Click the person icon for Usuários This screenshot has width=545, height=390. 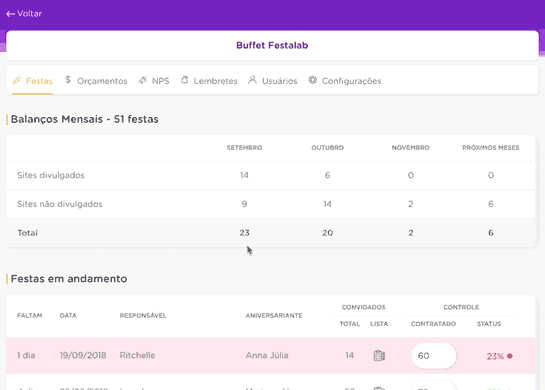(253, 80)
